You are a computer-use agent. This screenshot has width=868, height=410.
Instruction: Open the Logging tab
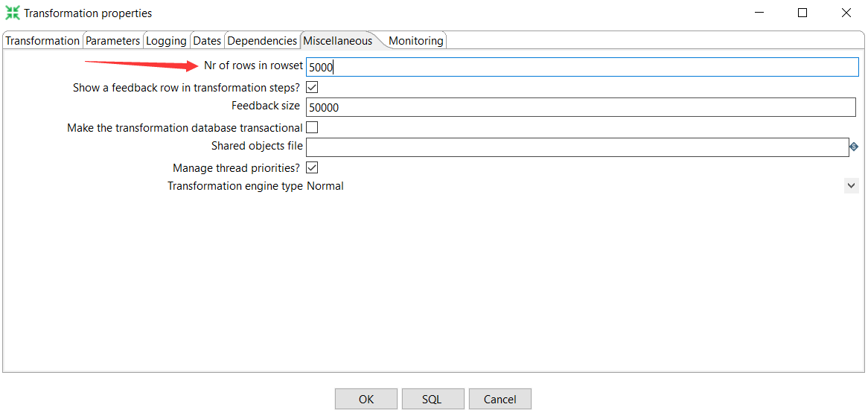(166, 41)
